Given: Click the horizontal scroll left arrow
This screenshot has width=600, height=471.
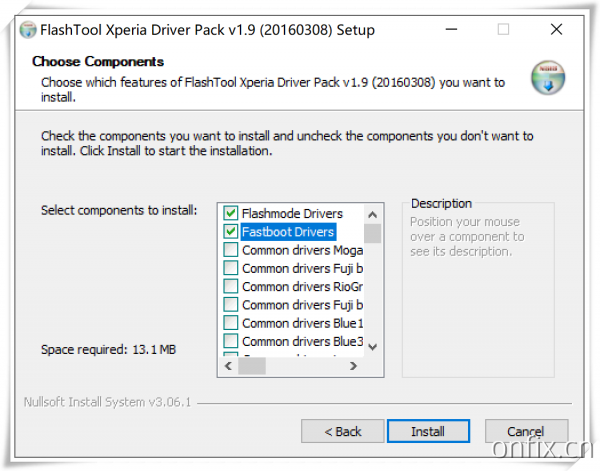Looking at the screenshot, I should (227, 366).
